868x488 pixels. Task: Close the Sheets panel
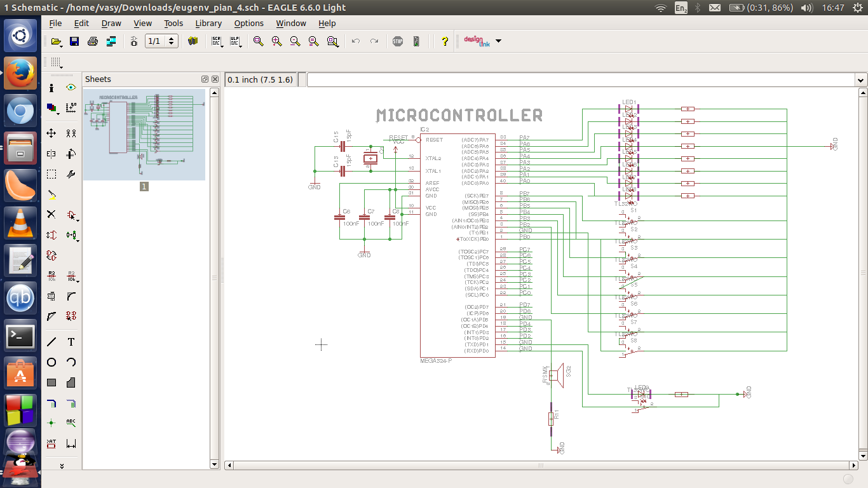[x=214, y=79]
